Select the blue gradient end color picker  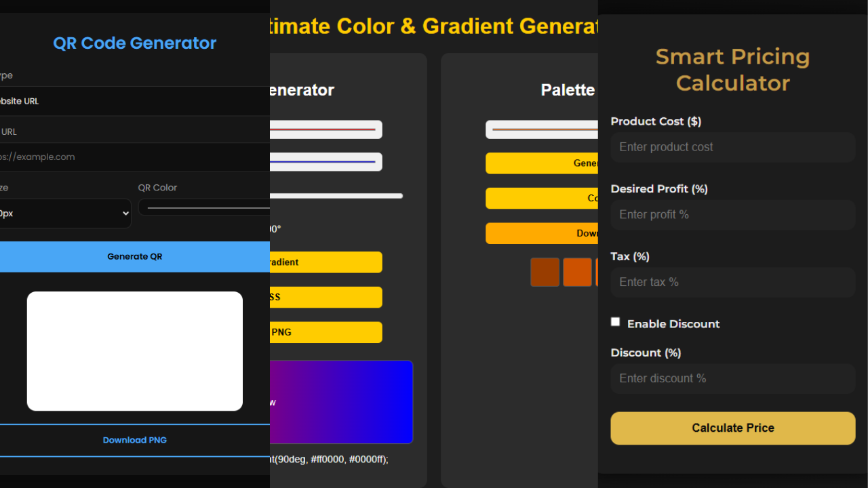click(x=325, y=162)
